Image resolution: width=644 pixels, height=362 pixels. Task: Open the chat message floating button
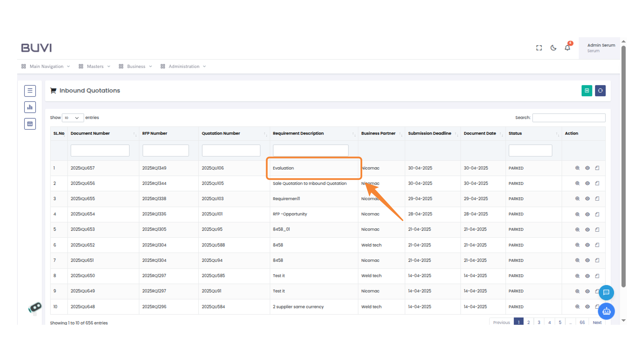(x=606, y=292)
